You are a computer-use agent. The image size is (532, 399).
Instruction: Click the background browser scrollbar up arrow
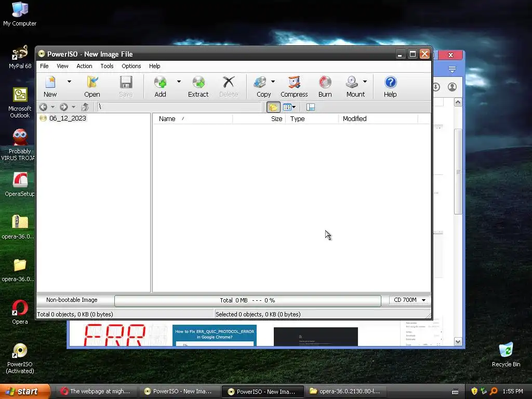click(x=458, y=102)
